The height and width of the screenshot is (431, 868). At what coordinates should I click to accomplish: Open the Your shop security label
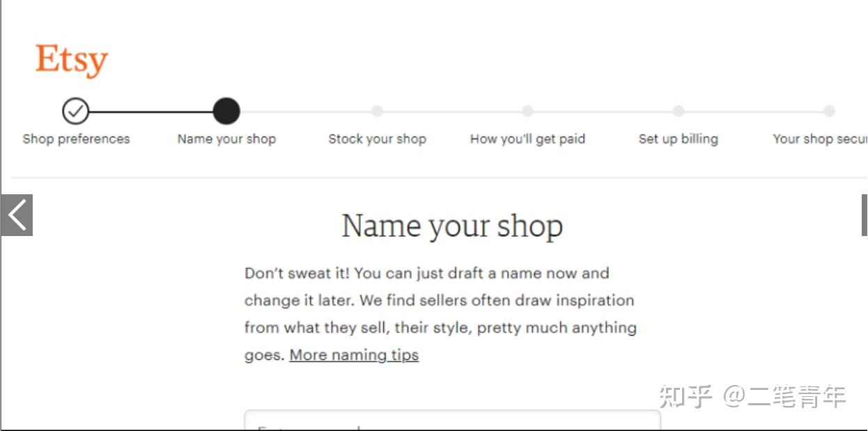[x=820, y=139]
